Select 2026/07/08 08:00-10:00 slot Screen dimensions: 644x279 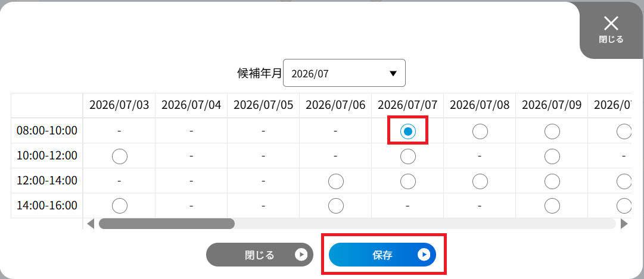pyautogui.click(x=480, y=131)
